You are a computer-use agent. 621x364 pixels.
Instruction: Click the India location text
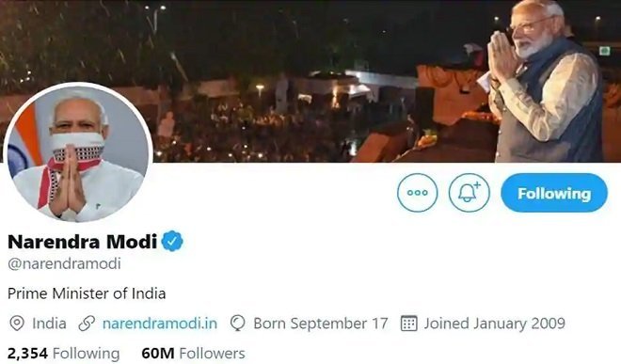[49, 324]
